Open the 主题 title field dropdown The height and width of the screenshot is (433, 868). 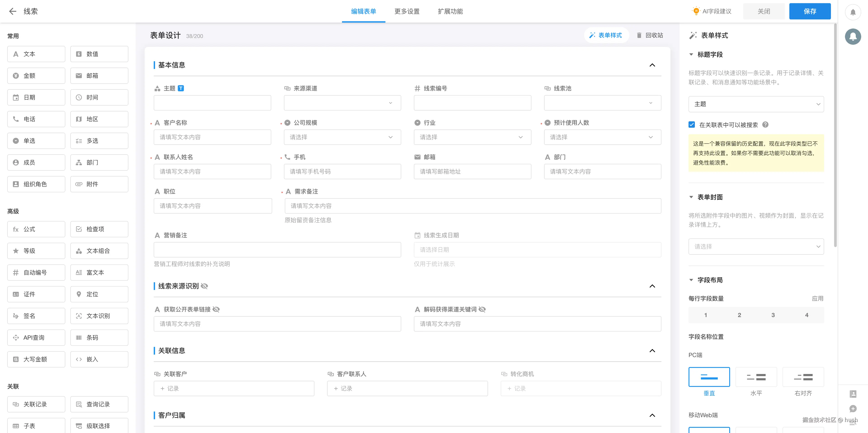756,104
